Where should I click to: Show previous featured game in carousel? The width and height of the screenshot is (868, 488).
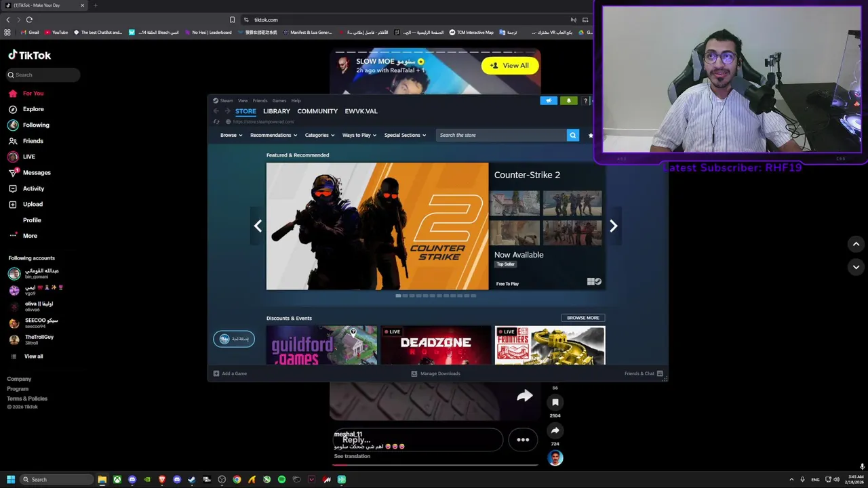(258, 226)
